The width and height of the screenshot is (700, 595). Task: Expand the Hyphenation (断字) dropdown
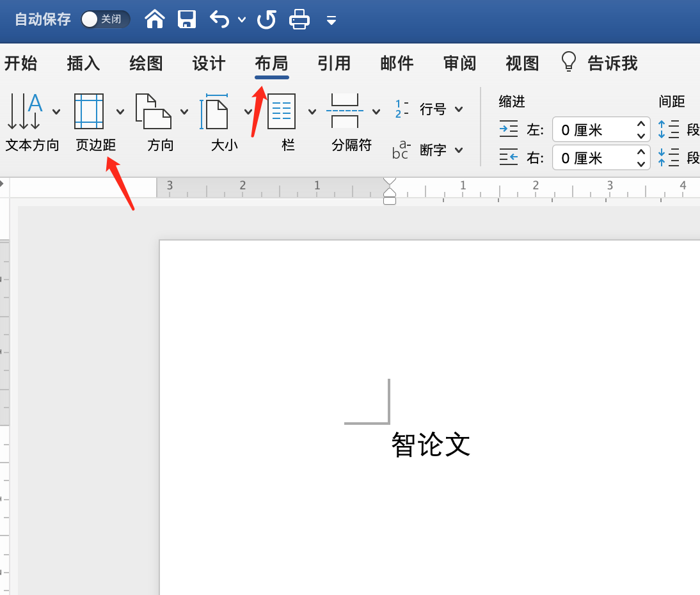(441, 150)
